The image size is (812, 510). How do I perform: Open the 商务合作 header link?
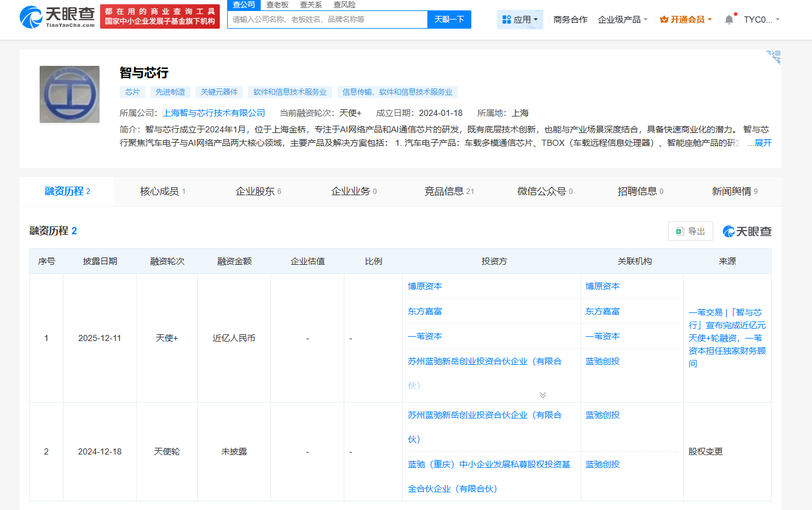570,20
